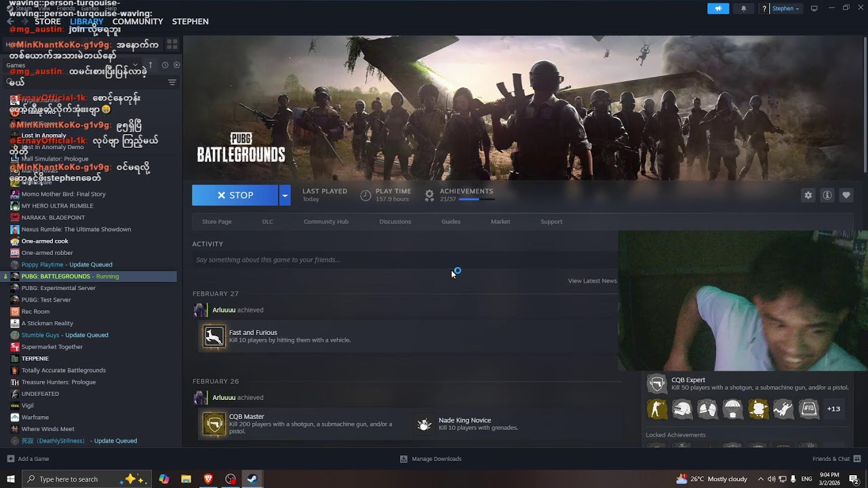The width and height of the screenshot is (868, 488).
Task: Click Add a Game
Action: 28,459
